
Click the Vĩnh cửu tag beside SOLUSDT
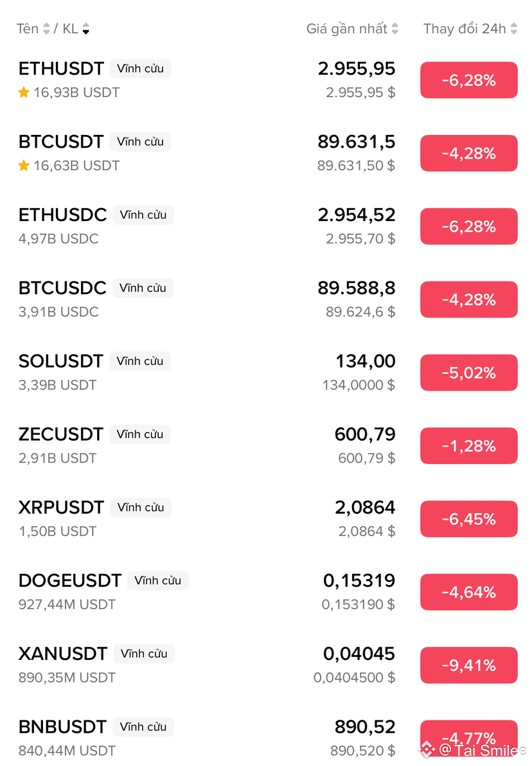(139, 361)
